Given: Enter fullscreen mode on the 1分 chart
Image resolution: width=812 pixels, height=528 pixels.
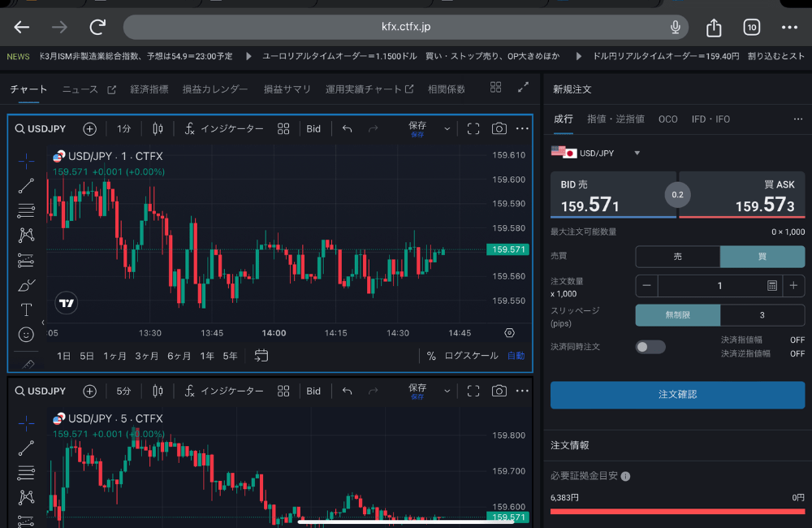Looking at the screenshot, I should coord(473,128).
